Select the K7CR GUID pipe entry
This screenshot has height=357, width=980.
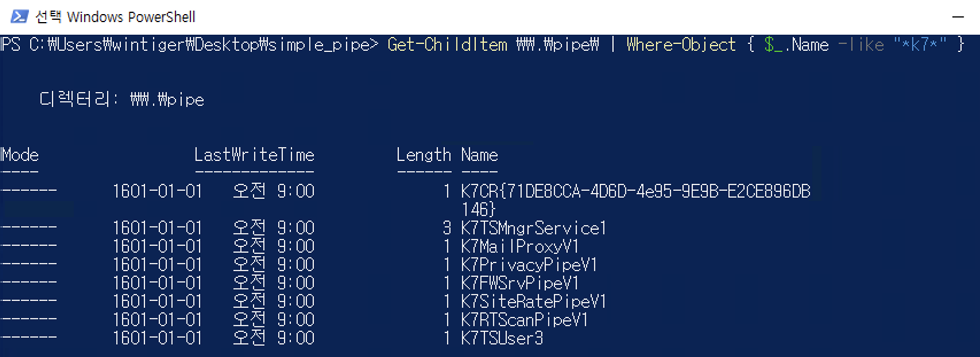click(635, 192)
